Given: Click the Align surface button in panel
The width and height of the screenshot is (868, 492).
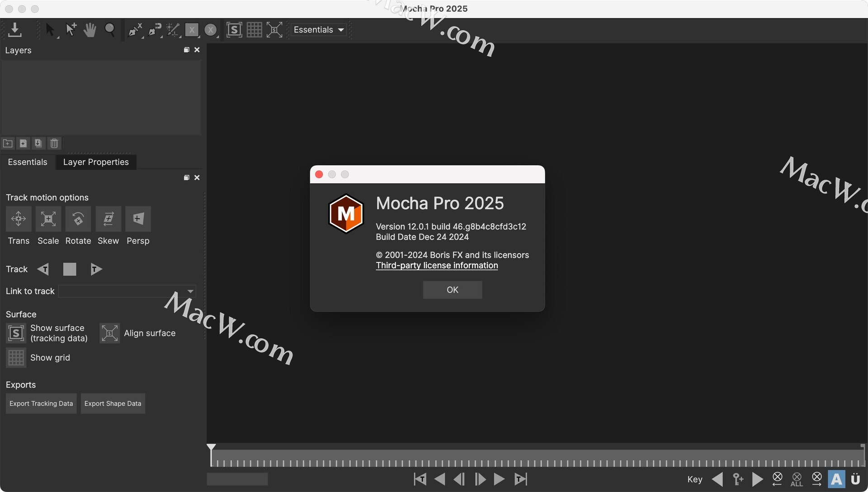Looking at the screenshot, I should pyautogui.click(x=109, y=333).
